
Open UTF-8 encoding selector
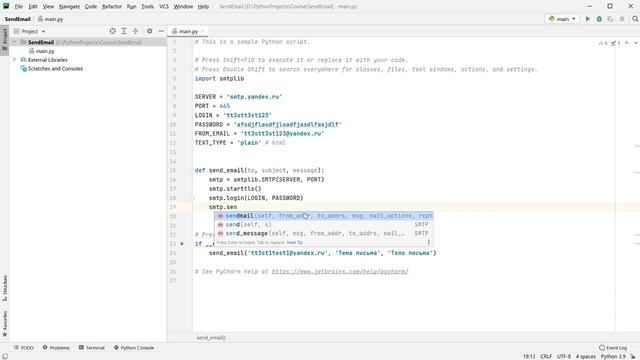pos(564,356)
